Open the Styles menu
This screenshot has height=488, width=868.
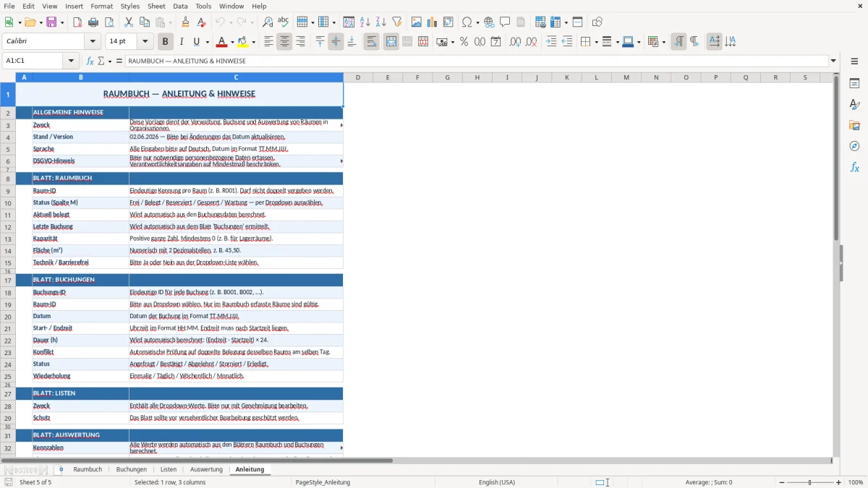coord(130,6)
